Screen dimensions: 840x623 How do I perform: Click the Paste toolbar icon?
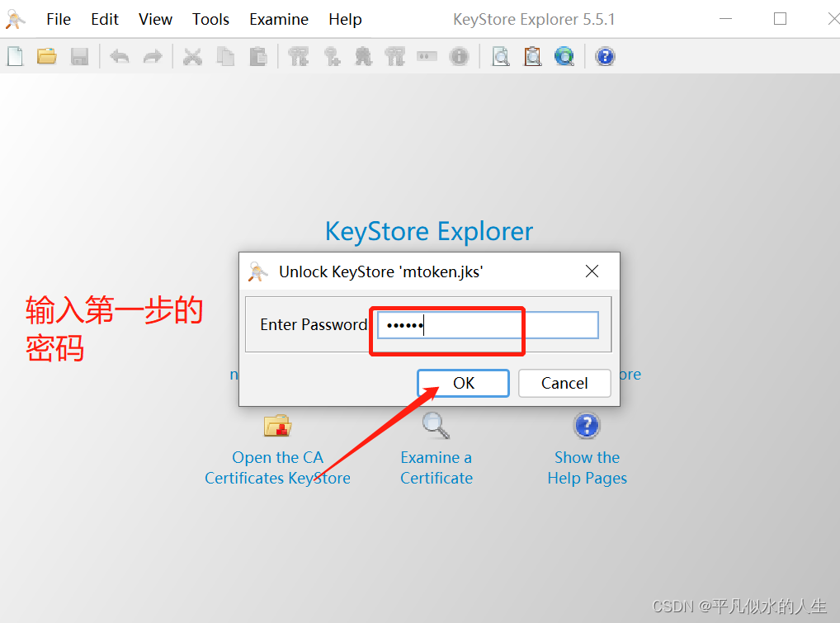tap(256, 56)
